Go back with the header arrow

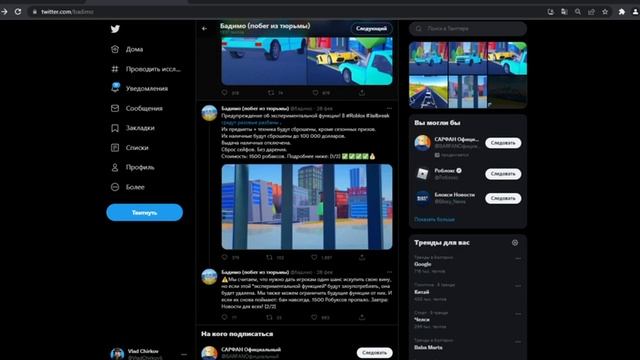coord(204,29)
